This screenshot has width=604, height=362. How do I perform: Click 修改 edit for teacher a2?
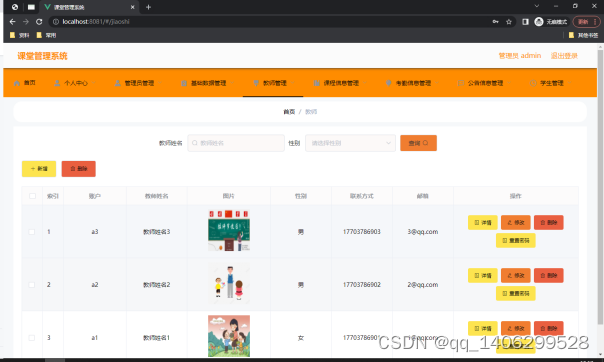(516, 275)
